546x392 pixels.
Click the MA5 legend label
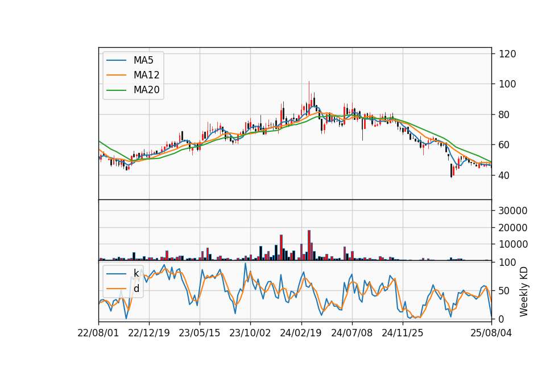143,60
